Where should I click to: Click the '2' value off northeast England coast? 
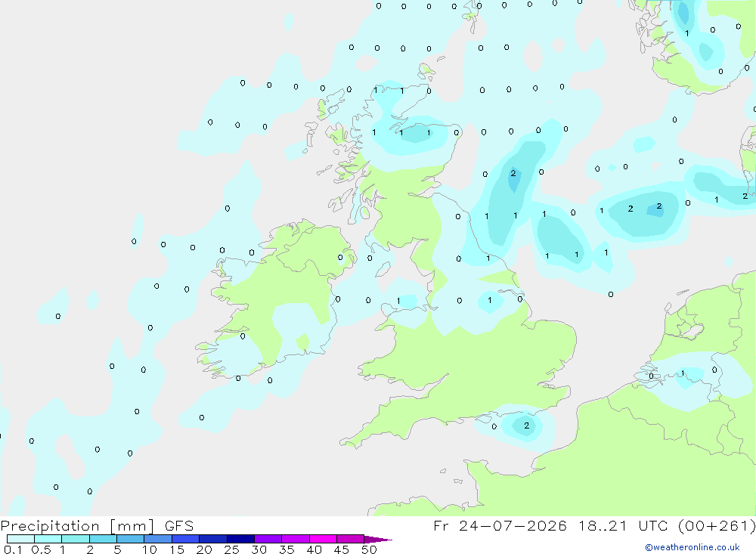click(513, 173)
